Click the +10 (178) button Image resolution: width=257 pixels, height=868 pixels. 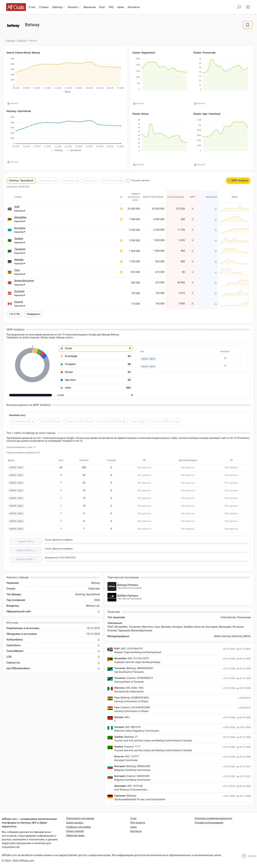point(14,314)
